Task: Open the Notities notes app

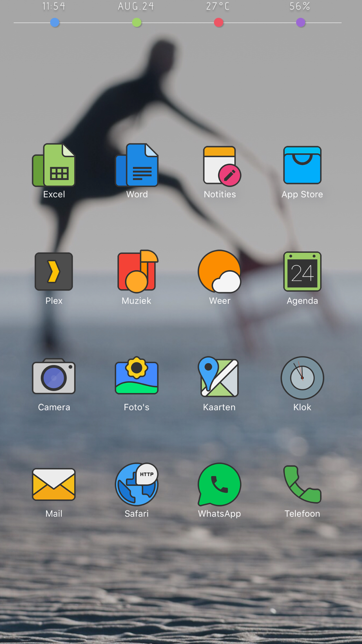Action: tap(222, 166)
